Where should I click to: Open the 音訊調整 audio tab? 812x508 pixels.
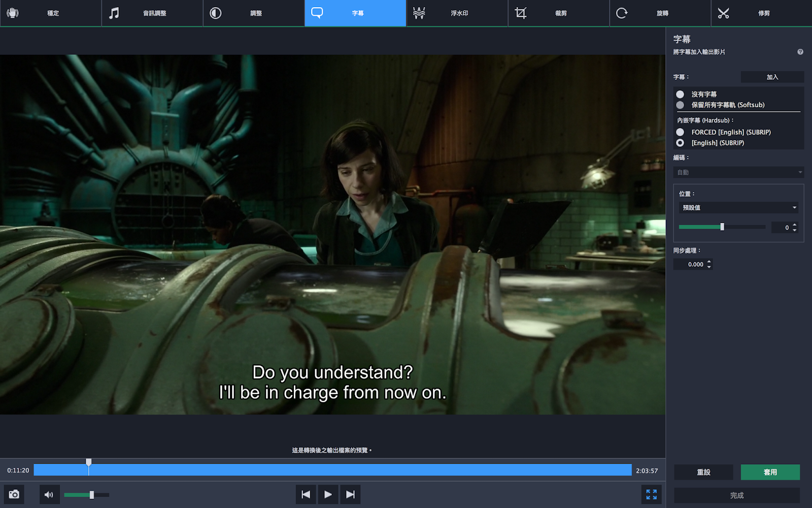coord(152,13)
